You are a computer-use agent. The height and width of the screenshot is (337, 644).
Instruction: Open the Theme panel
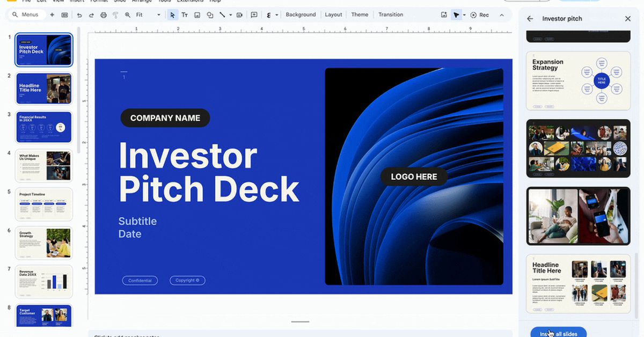(x=360, y=15)
